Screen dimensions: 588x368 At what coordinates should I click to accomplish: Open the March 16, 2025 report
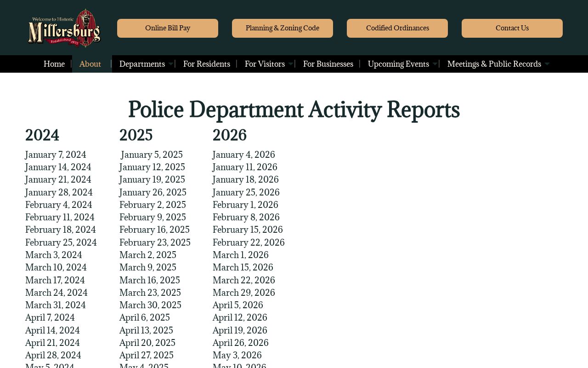(x=150, y=280)
